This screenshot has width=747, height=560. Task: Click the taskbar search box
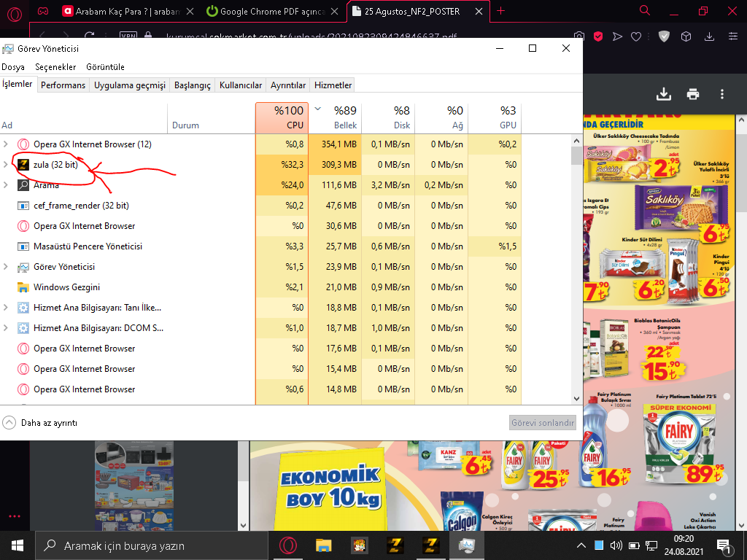tap(152, 545)
